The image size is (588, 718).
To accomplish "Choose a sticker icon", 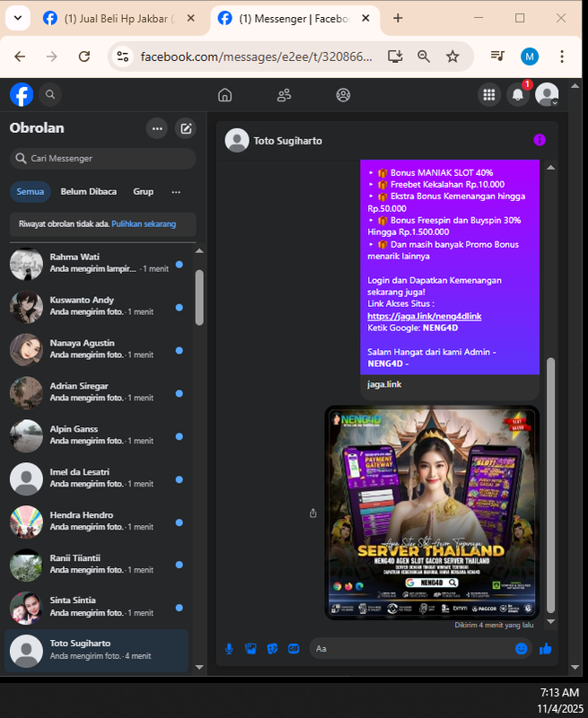I will (273, 648).
